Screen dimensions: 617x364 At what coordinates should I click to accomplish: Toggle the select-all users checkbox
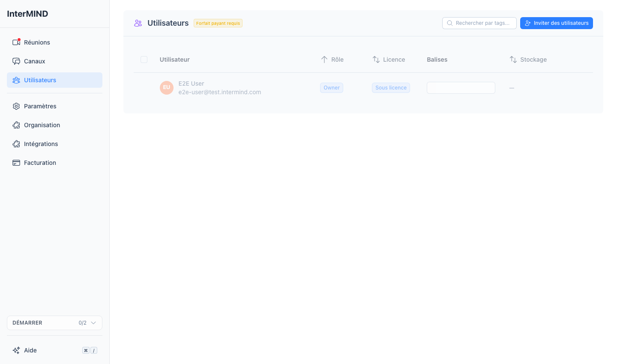(144, 60)
